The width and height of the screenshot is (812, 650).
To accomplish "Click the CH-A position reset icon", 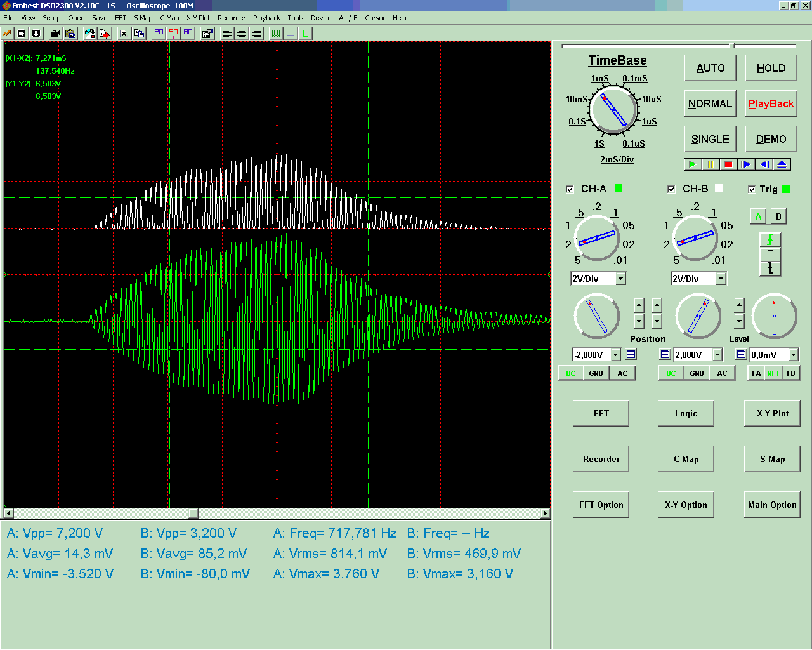I will pyautogui.click(x=631, y=354).
